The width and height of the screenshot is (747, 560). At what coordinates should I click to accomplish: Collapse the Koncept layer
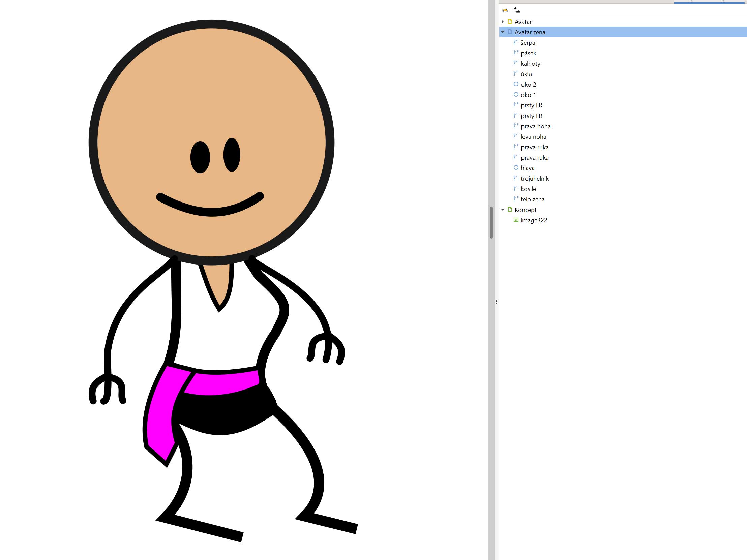[503, 210]
